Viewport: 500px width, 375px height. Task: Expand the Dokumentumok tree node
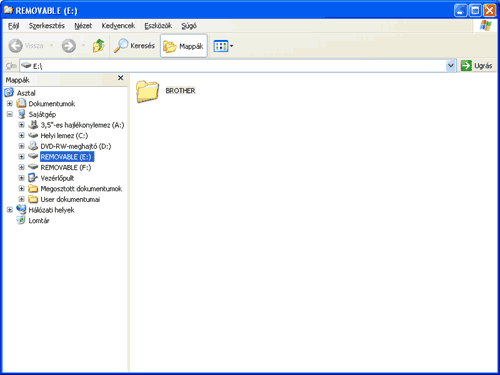click(x=10, y=104)
